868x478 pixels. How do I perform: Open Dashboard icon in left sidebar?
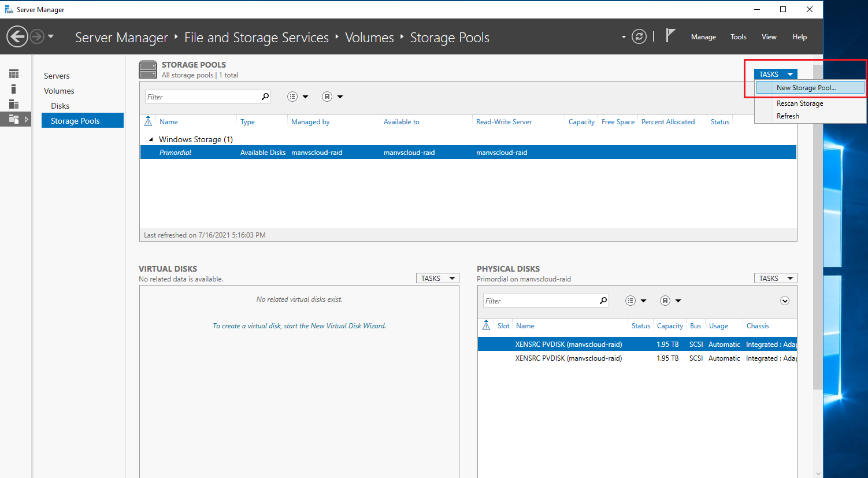pos(14,74)
